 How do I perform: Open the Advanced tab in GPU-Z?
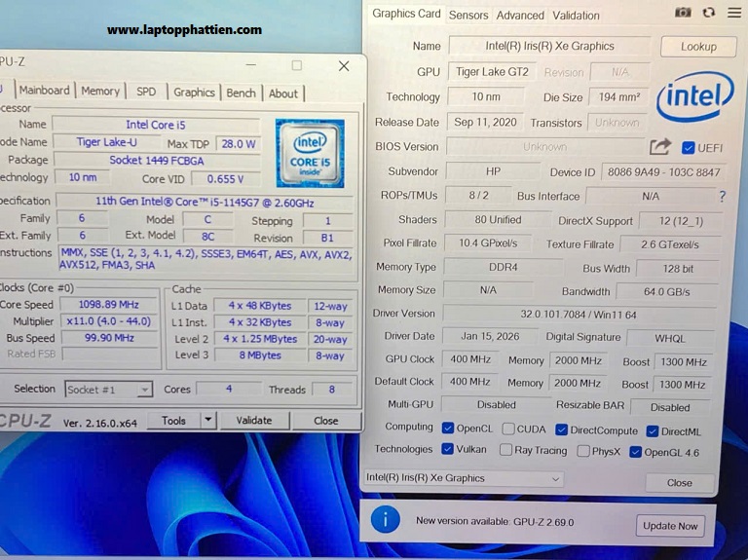520,16
